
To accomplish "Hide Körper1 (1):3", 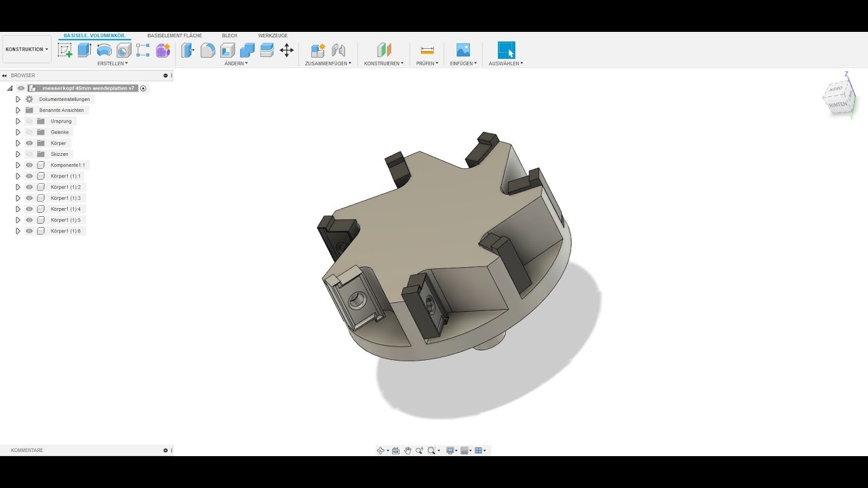I will [x=29, y=198].
